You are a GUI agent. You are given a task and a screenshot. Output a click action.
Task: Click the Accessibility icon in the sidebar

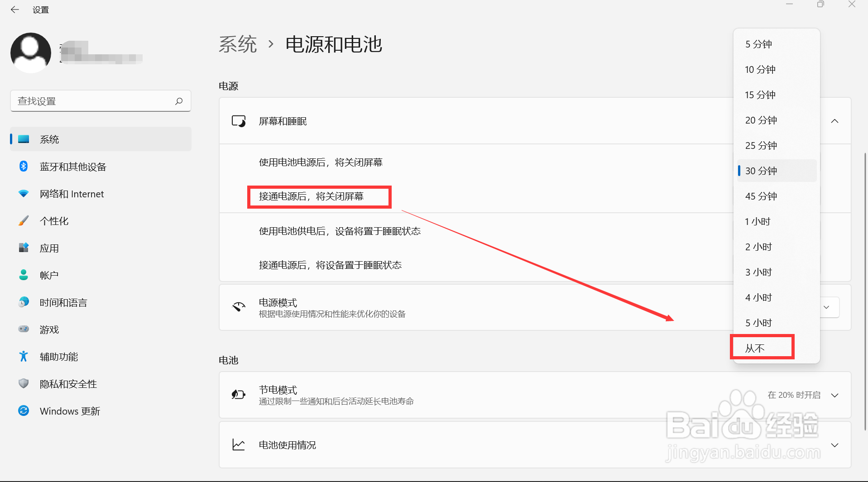coord(24,357)
